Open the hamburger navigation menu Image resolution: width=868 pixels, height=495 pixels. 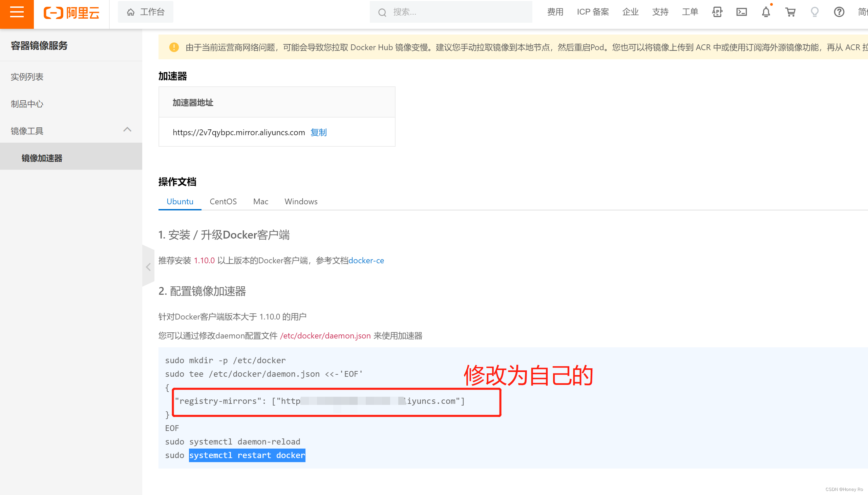click(x=17, y=13)
